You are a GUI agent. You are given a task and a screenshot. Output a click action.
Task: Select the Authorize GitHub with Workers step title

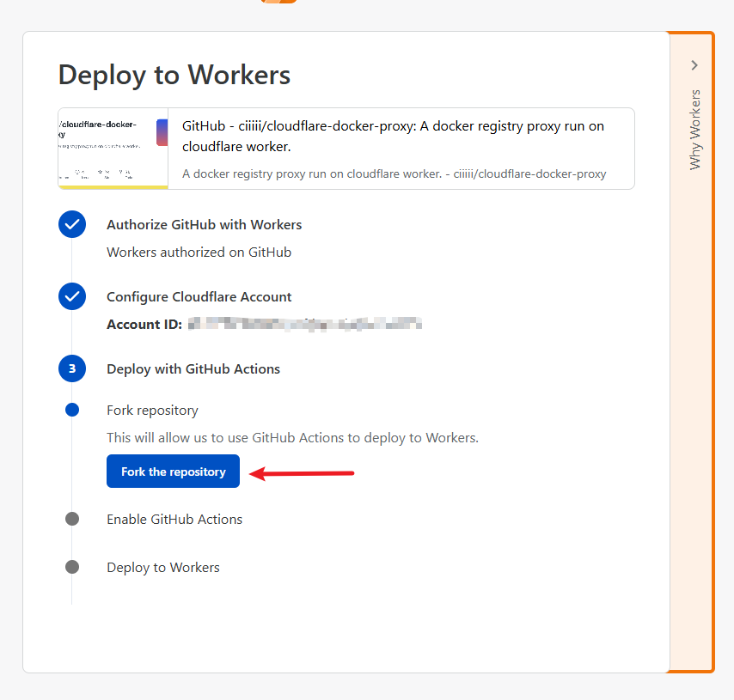pyautogui.click(x=204, y=224)
